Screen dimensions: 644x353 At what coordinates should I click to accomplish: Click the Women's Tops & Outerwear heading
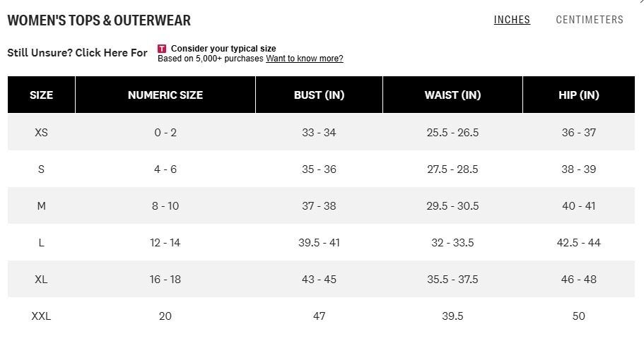click(x=99, y=20)
